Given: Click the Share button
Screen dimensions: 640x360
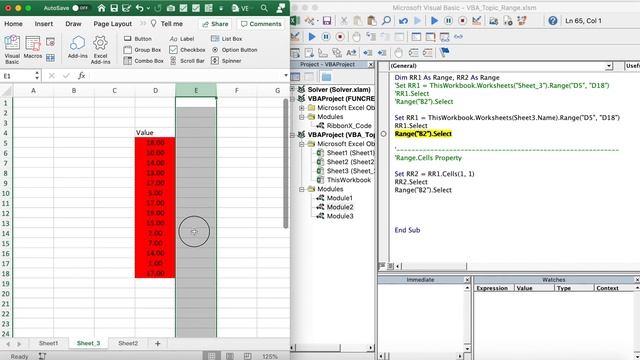Looking at the screenshot, I should [216, 24].
